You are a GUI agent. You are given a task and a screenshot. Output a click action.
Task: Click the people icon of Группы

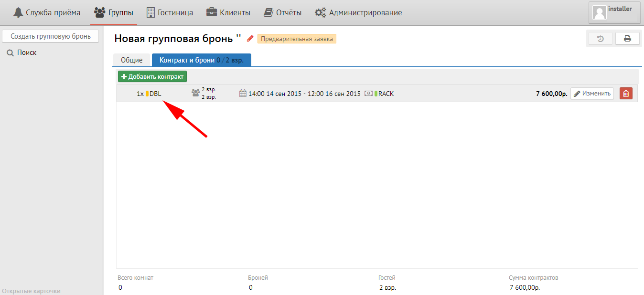[x=100, y=12]
